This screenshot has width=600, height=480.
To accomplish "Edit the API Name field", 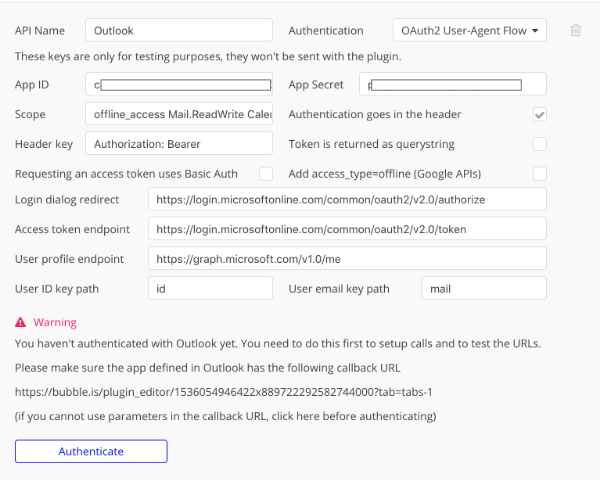I will coord(179,31).
